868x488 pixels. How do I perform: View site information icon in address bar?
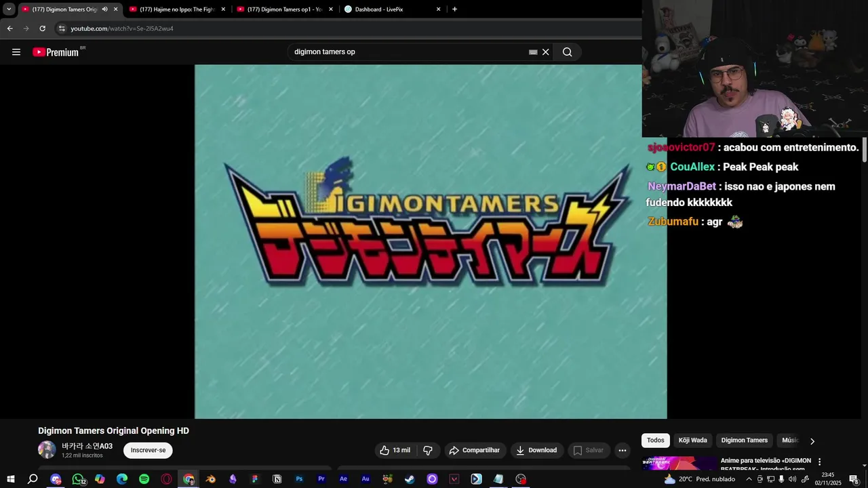(62, 28)
